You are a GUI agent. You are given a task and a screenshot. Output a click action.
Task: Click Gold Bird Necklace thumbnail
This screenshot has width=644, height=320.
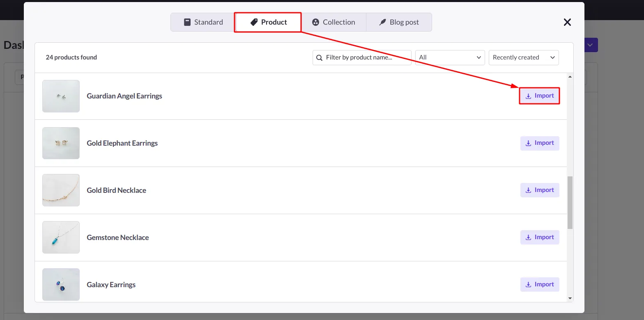coord(61,190)
